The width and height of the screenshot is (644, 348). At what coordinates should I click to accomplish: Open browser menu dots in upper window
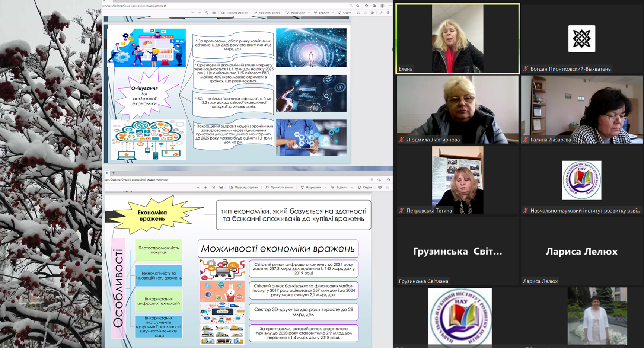coord(390,6)
